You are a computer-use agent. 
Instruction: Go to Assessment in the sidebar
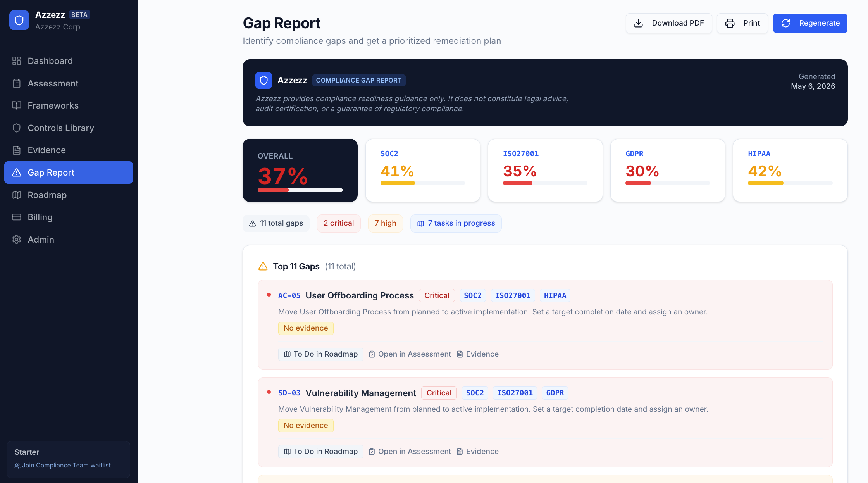click(69, 83)
